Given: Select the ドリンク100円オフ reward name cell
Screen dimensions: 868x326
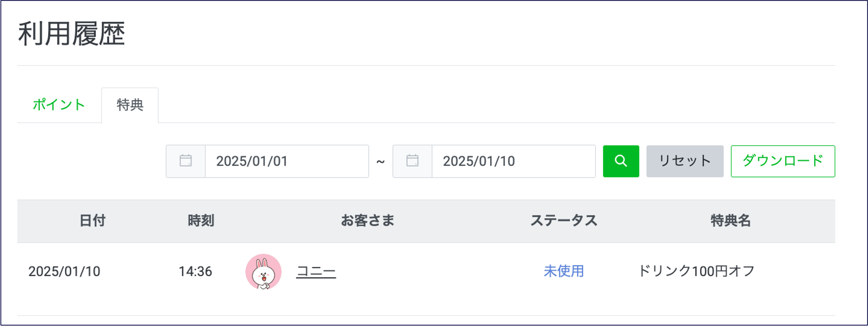Looking at the screenshot, I should pos(696,271).
